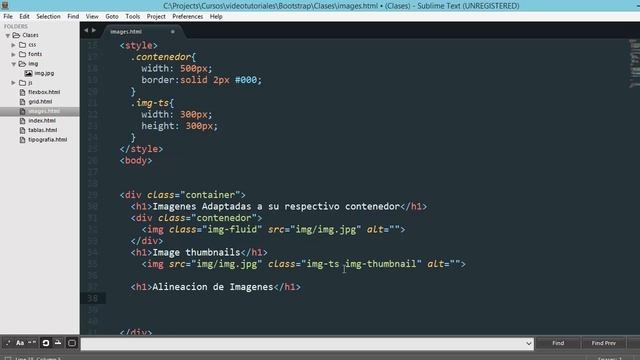Collapse the img folder

pyautogui.click(x=13, y=64)
